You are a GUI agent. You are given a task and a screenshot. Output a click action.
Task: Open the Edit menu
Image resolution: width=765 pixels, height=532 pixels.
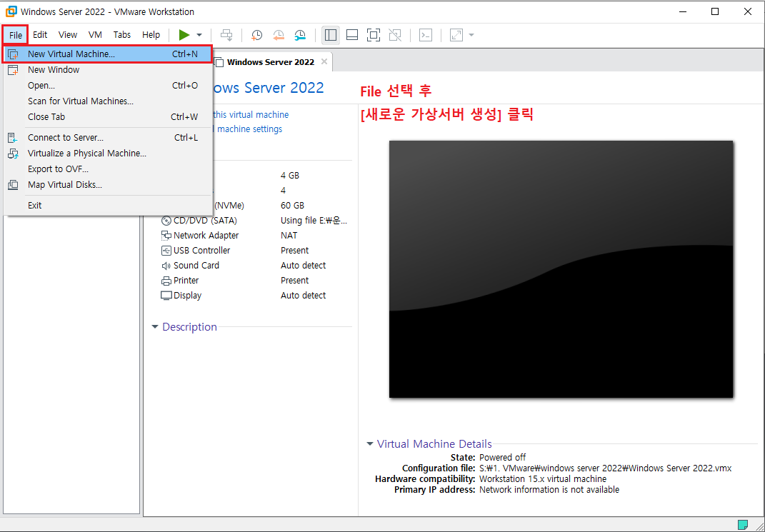pyautogui.click(x=40, y=34)
